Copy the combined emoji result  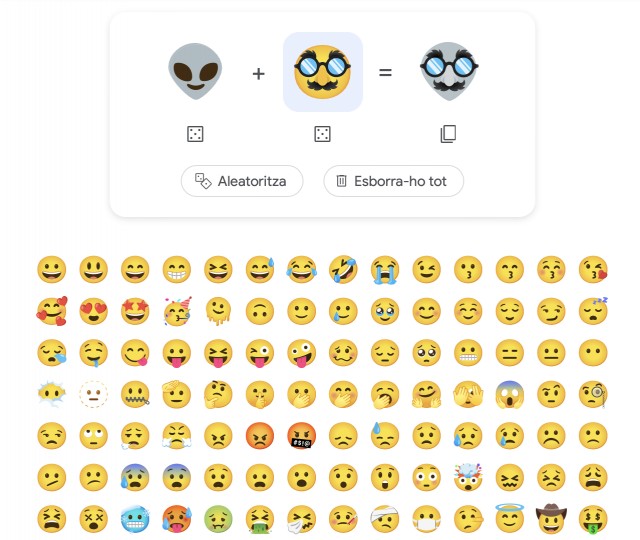448,134
